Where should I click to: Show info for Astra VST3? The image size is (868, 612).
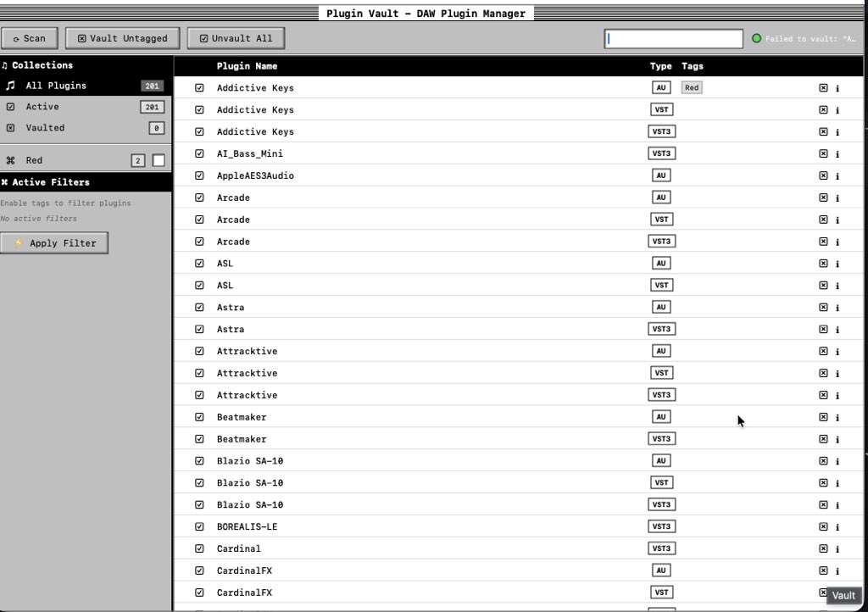click(837, 329)
